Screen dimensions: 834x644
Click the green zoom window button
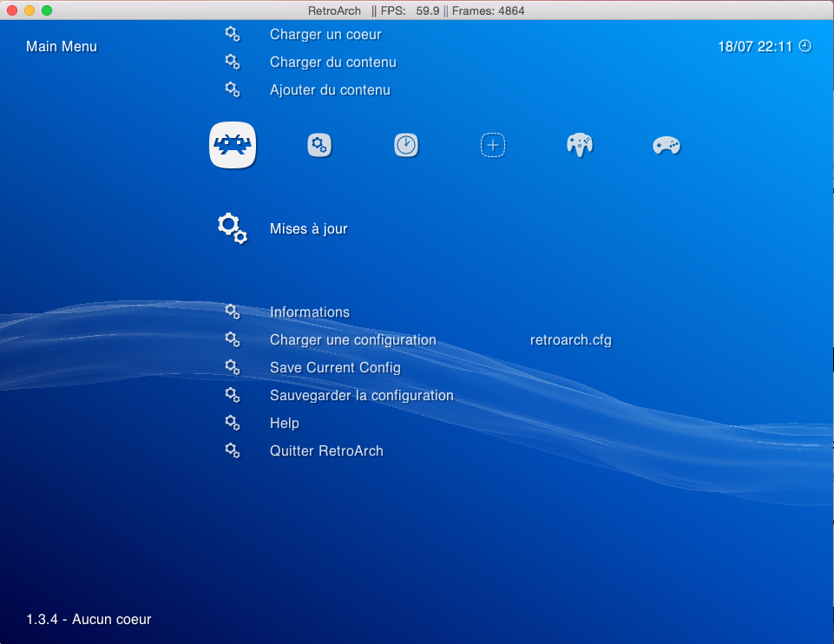[47, 10]
